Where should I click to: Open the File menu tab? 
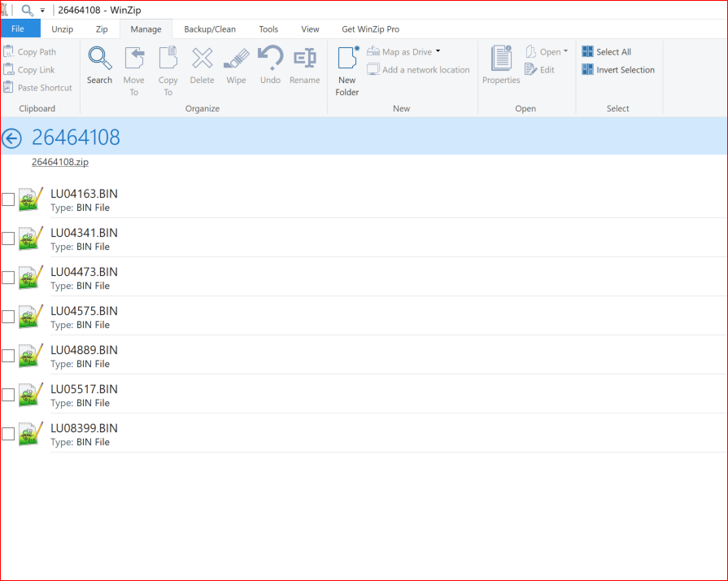click(x=20, y=29)
